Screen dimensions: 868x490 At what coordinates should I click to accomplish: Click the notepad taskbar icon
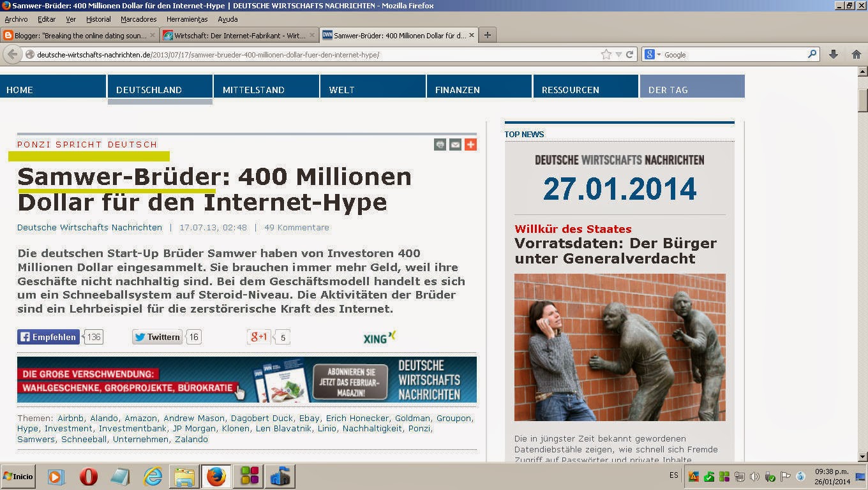[x=120, y=477]
